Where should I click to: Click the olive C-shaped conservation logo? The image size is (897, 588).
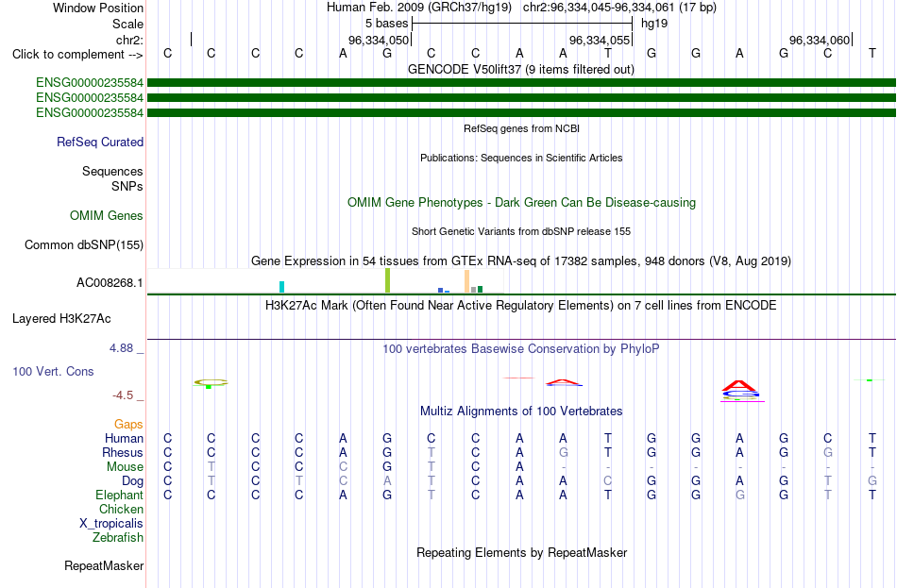pyautogui.click(x=211, y=381)
